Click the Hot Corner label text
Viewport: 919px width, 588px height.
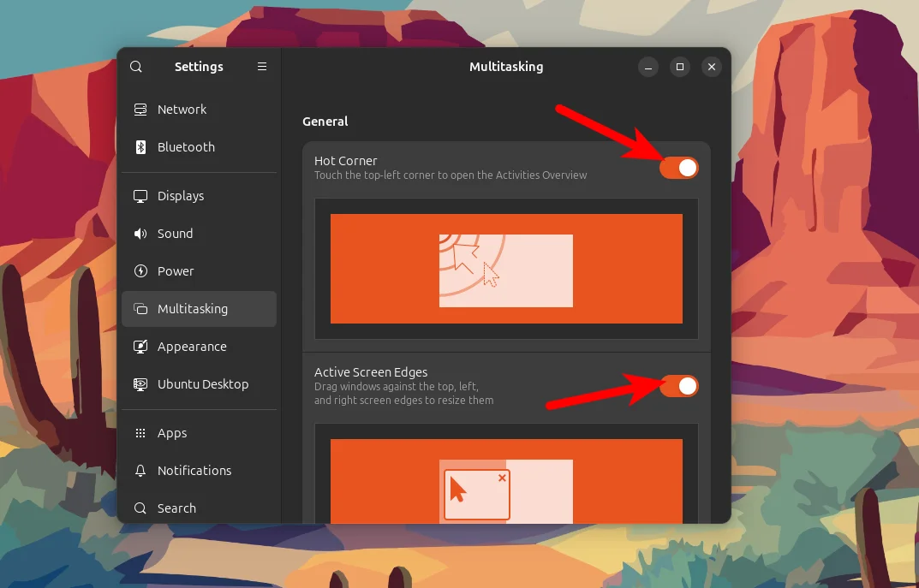click(x=346, y=160)
